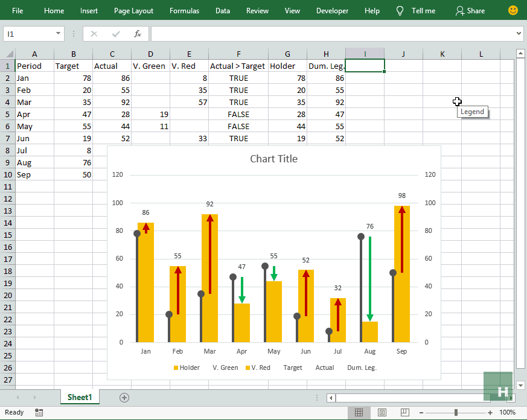Open the Home ribbon tab
The height and width of the screenshot is (420, 527).
54,11
